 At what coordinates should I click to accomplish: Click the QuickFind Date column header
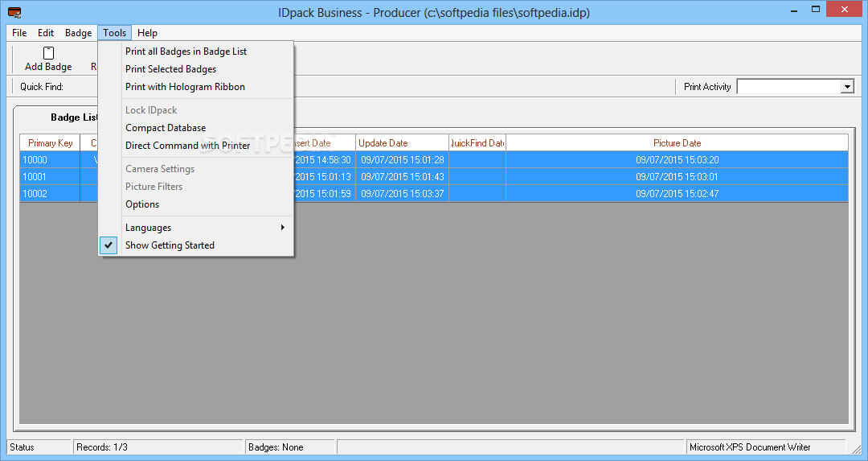(477, 143)
